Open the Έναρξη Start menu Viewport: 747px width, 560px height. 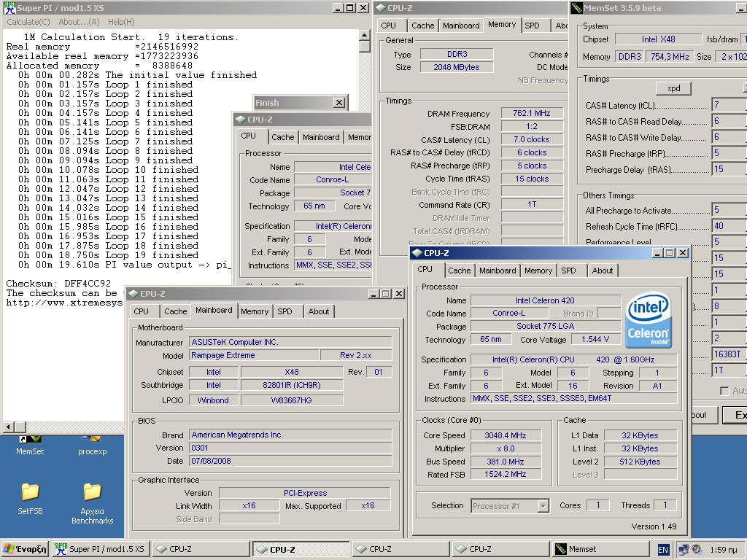(25, 549)
